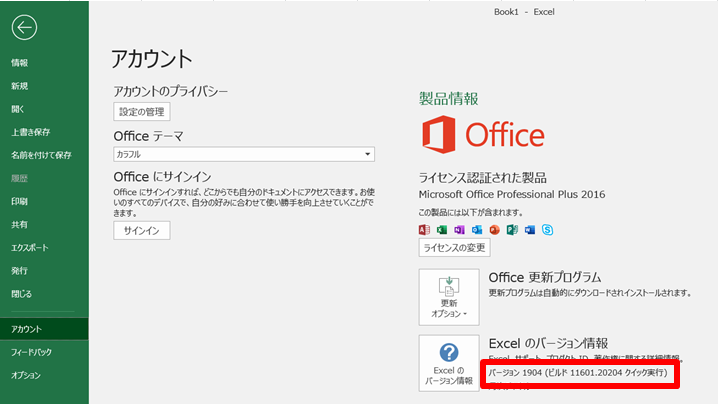Click the Excel app icon in product list
718x404 pixels.
(442, 229)
